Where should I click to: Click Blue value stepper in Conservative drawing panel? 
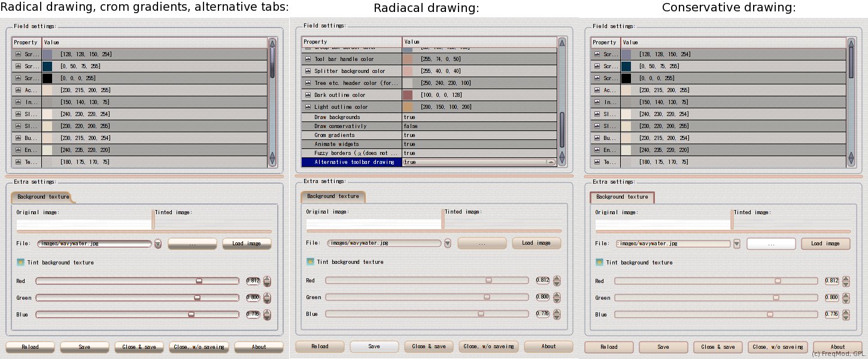click(x=846, y=314)
